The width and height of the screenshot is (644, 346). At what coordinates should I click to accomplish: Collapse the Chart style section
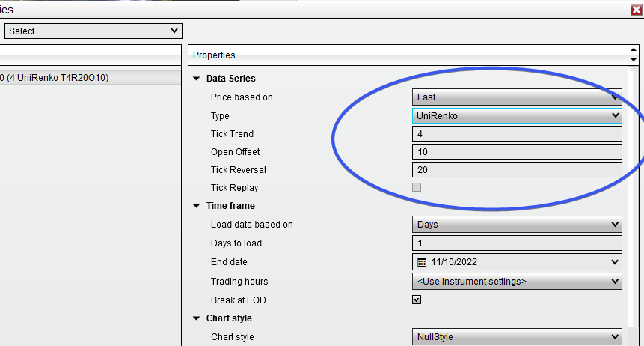click(197, 318)
